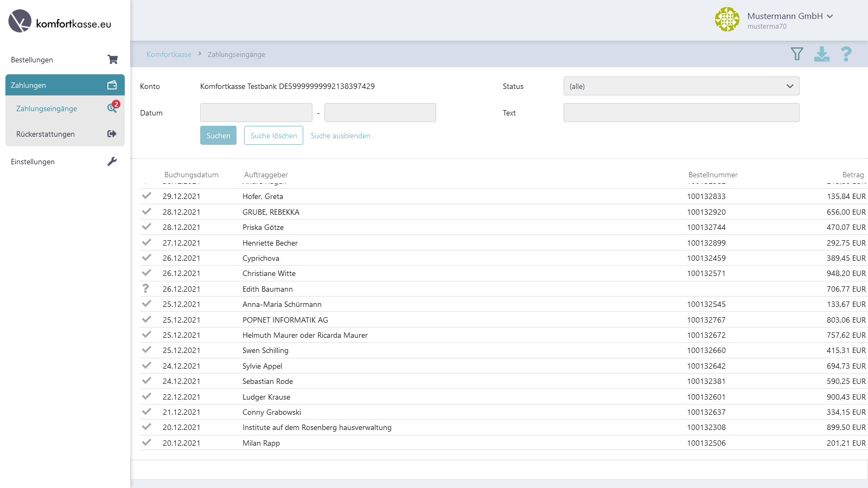Click order number 100132381

pyautogui.click(x=706, y=381)
